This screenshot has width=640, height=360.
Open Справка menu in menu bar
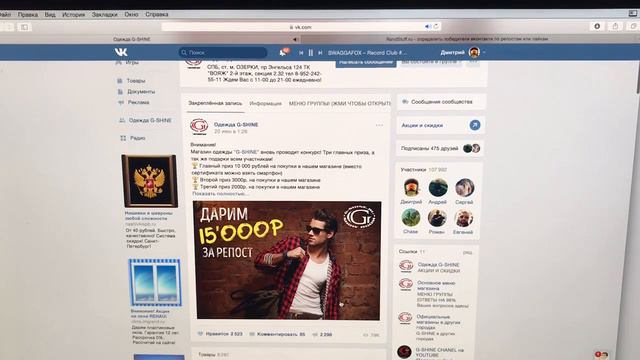pyautogui.click(x=157, y=14)
